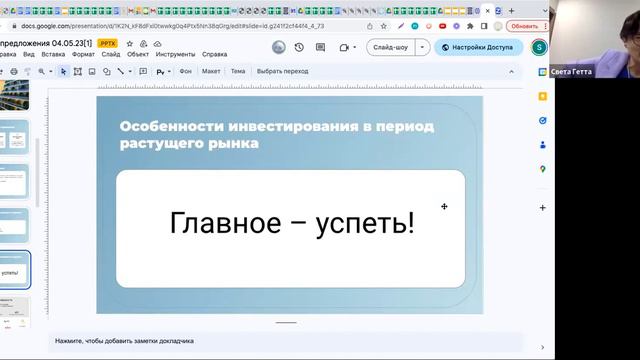The height and width of the screenshot is (360, 640).
Task: Click the move-to-folder icon beside title
Action: 143,43
